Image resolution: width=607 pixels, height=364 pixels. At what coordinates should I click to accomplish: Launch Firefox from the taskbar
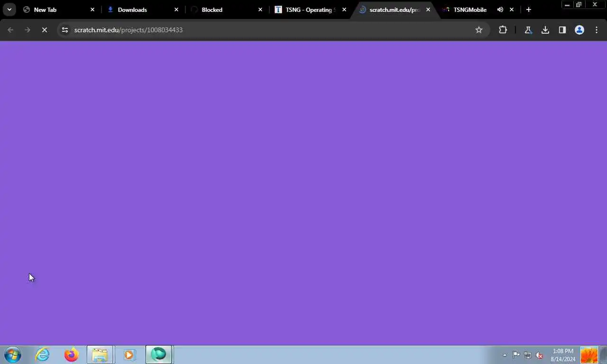click(x=72, y=355)
